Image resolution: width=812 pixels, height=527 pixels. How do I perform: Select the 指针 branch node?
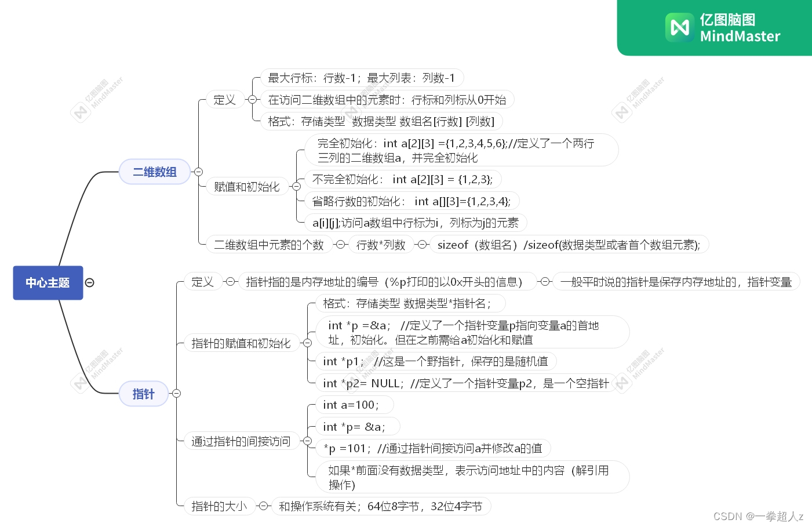144,394
